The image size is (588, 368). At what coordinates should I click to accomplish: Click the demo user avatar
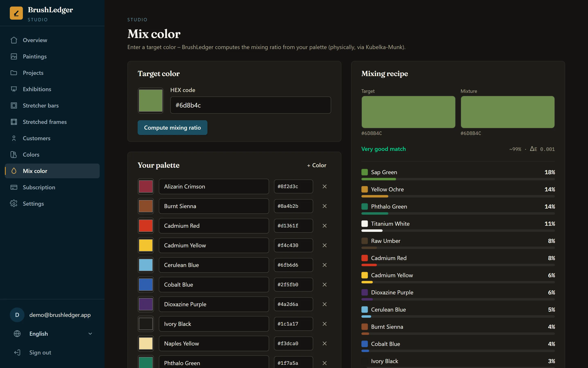pos(17,315)
